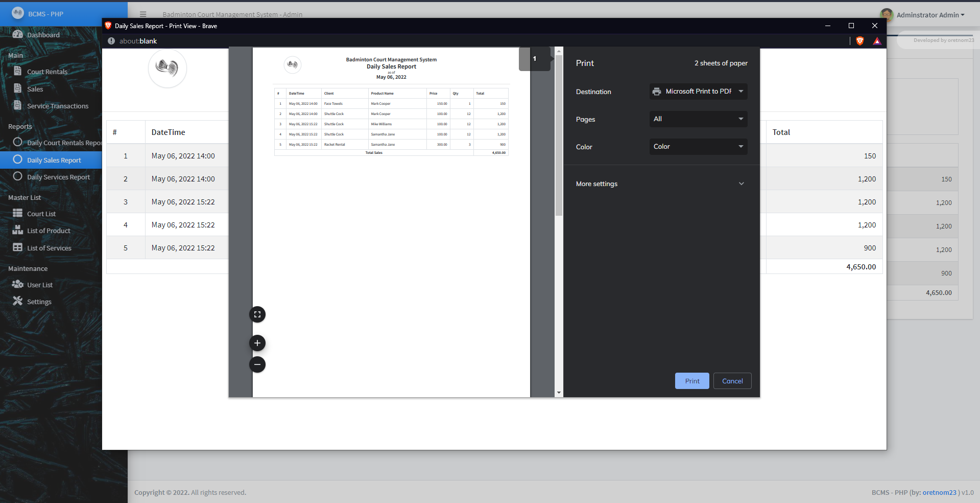Click the Dashboard gauge icon in the sidebar
Viewport: 980px width, 503px height.
pos(18,34)
